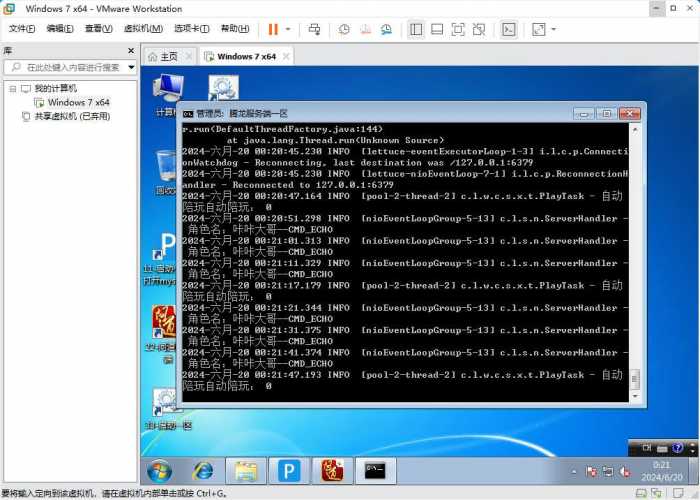The height and width of the screenshot is (500, 700).
Task: Open the 选项卡(T) menu
Action: coord(192,29)
